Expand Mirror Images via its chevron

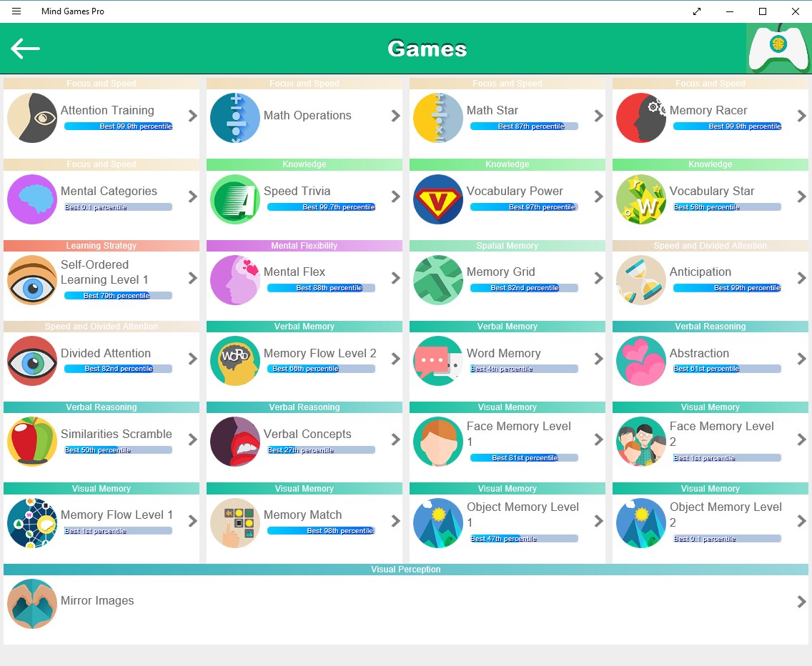click(x=802, y=601)
